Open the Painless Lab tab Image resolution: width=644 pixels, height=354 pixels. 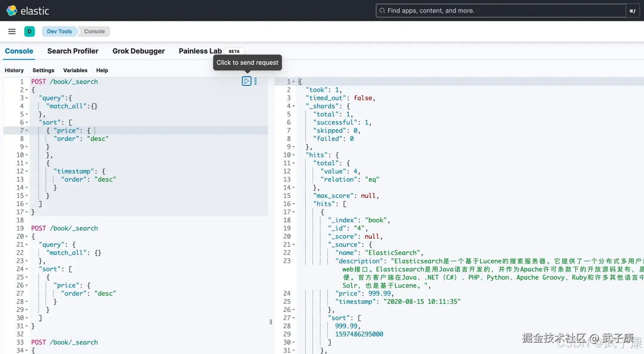[200, 51]
